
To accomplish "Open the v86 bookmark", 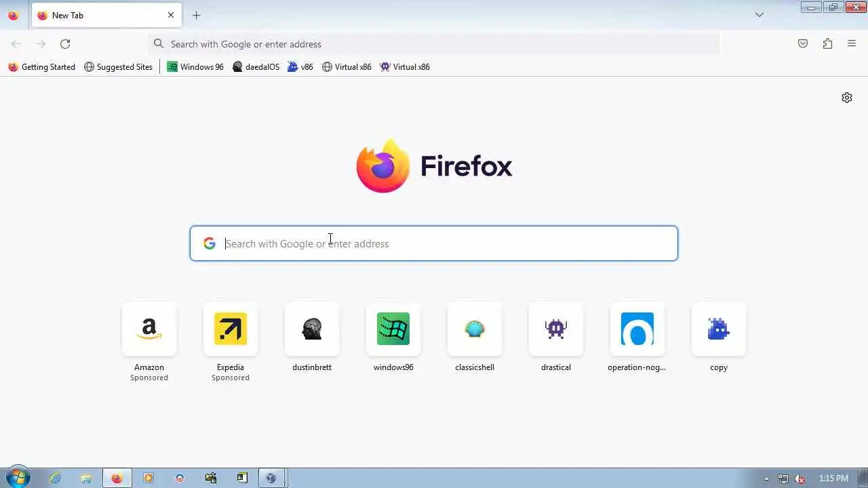I will (300, 66).
